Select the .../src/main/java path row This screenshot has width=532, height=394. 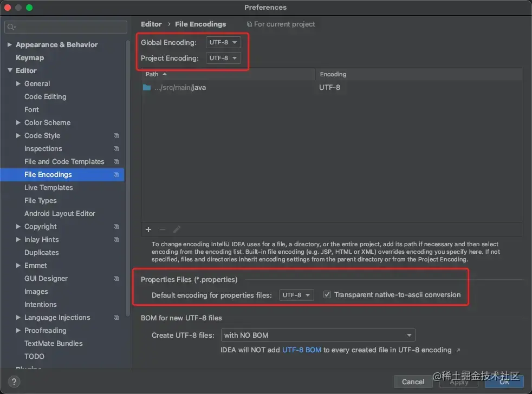tap(332, 88)
